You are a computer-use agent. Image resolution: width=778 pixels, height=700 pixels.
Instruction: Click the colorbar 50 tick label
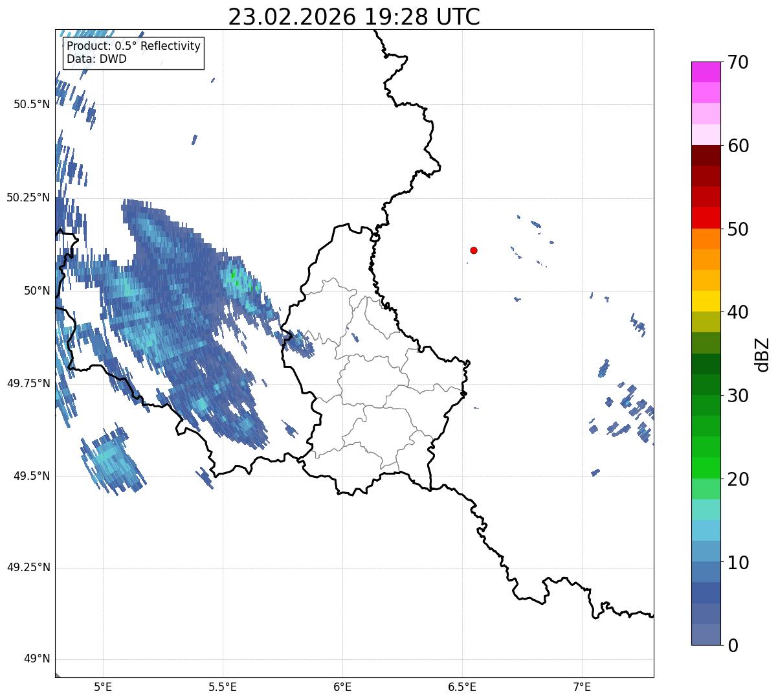point(738,229)
